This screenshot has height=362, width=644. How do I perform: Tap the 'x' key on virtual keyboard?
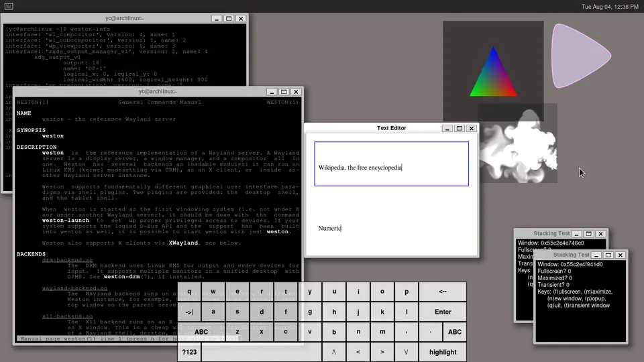tap(262, 332)
